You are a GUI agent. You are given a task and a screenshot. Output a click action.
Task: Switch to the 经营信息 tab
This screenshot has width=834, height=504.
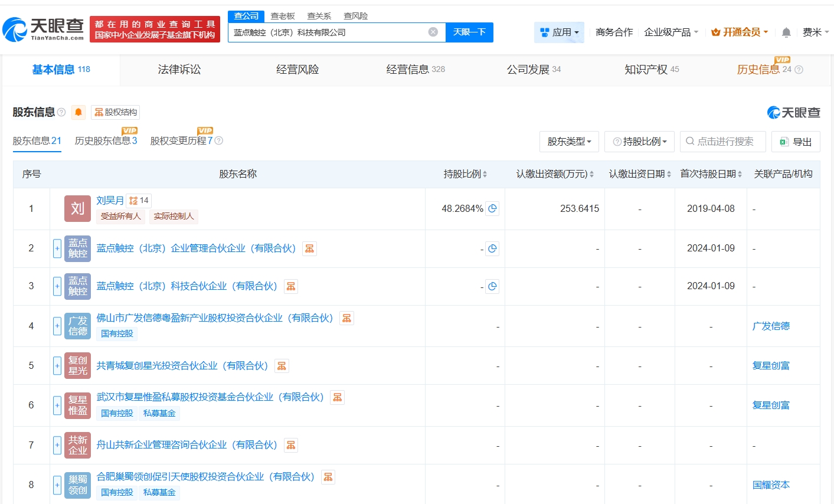[416, 70]
